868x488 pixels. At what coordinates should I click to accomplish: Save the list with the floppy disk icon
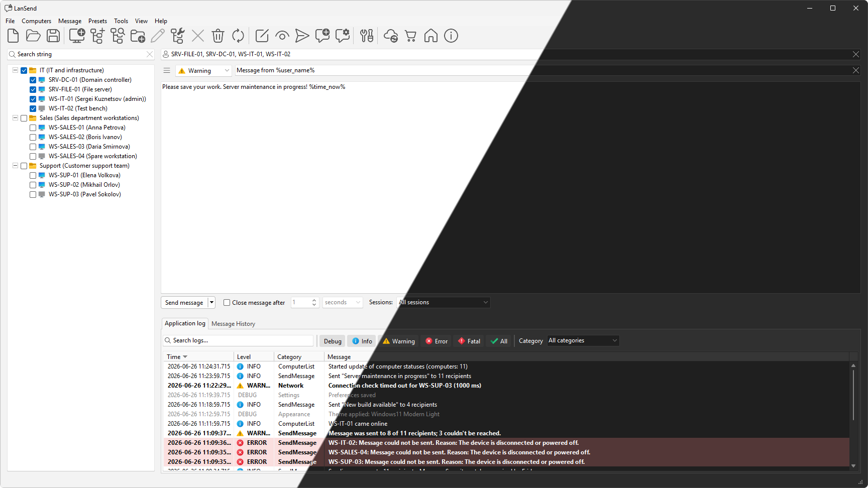tap(53, 36)
